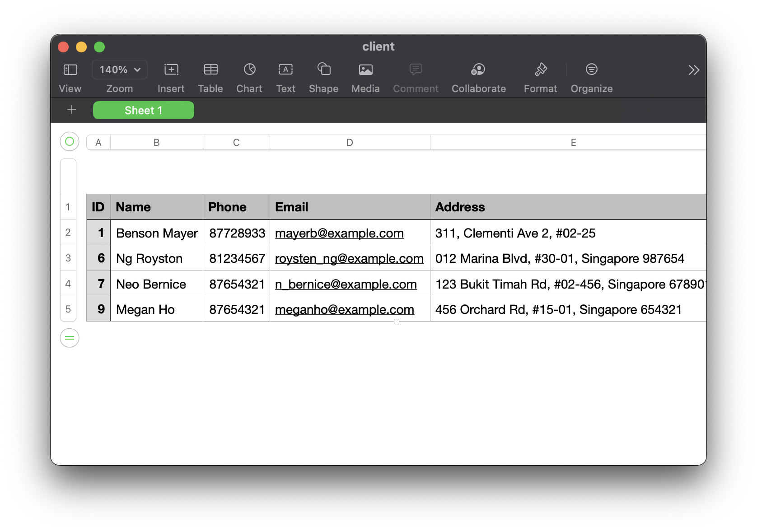Open the Chart toolbar menu
757x532 pixels.
point(249,70)
